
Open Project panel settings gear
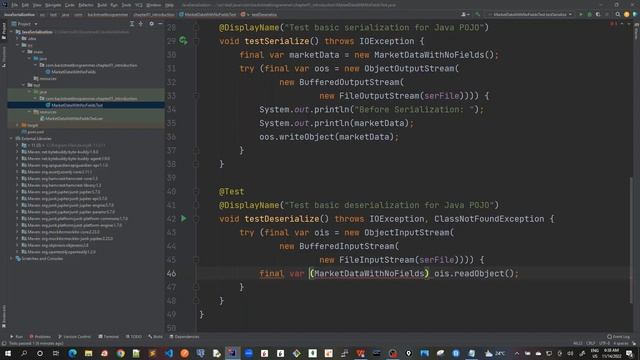pyautogui.click(x=151, y=24)
